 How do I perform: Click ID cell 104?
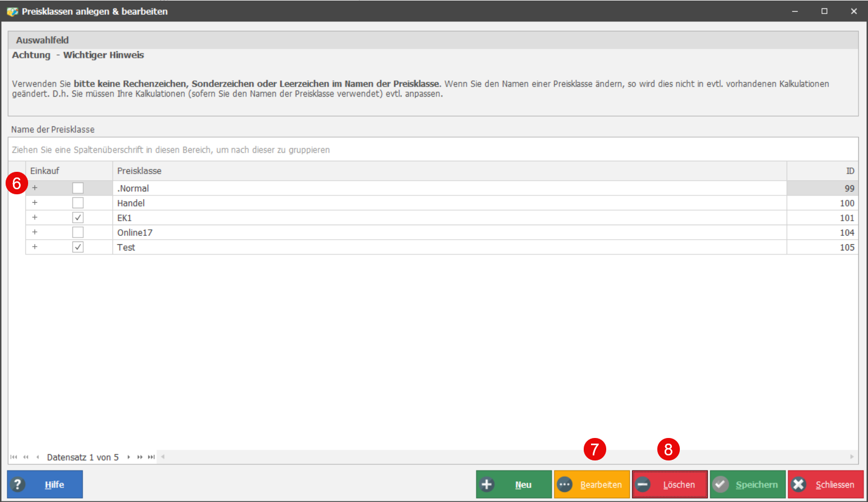[822, 232]
